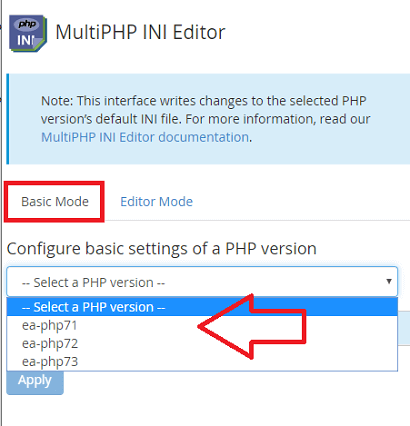Click the empty tab strip beside Editor Mode
Viewport: 410px width, 426px height.
tap(303, 202)
